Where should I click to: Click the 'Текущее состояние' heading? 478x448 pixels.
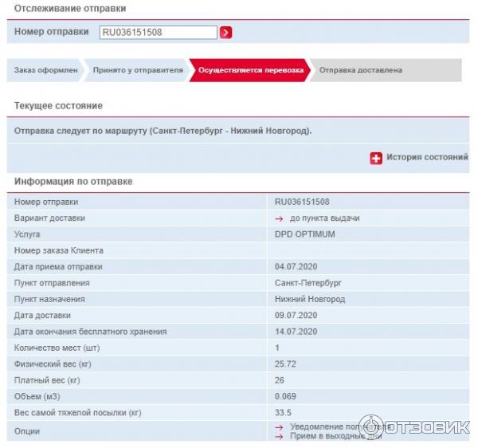pyautogui.click(x=58, y=106)
